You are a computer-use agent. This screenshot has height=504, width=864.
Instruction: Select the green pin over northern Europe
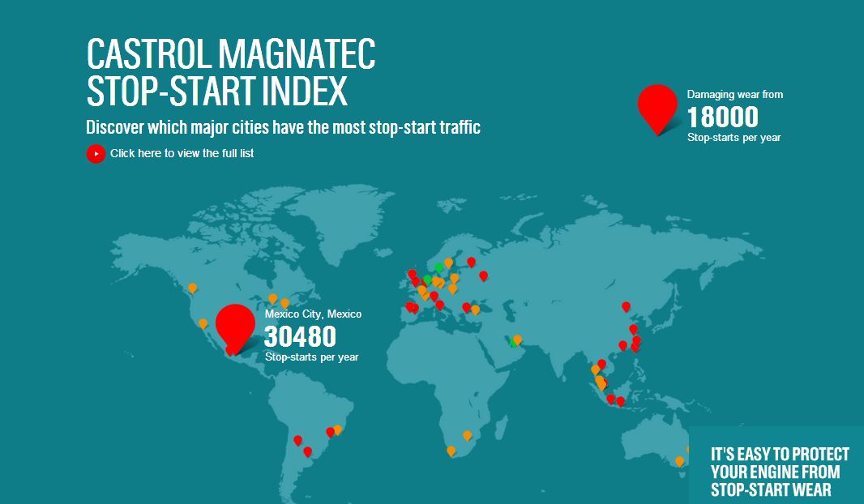438,266
